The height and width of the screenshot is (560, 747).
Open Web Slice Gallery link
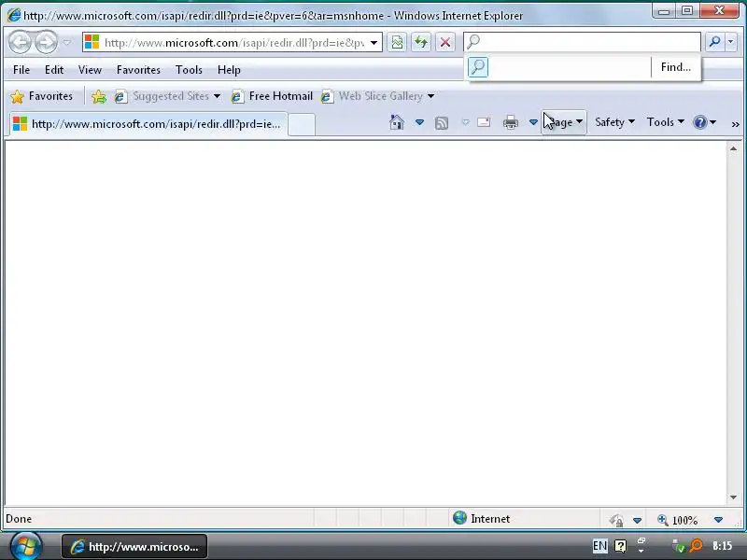(x=372, y=96)
